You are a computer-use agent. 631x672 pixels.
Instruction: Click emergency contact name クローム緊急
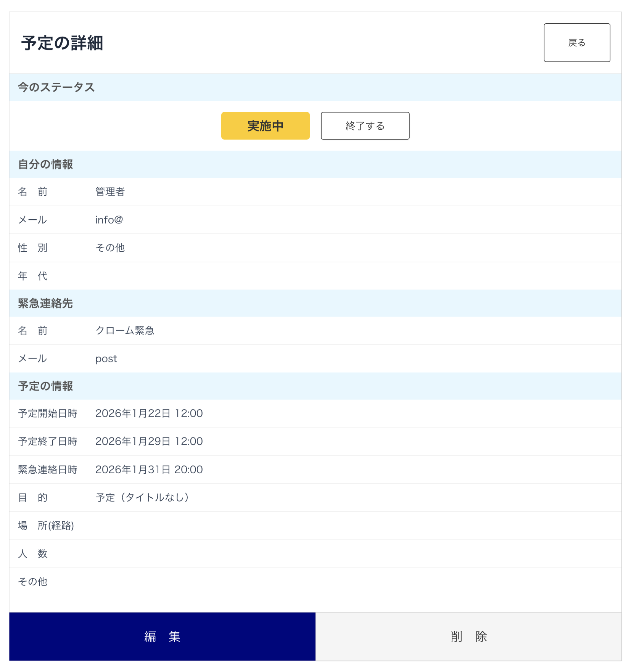pos(125,331)
